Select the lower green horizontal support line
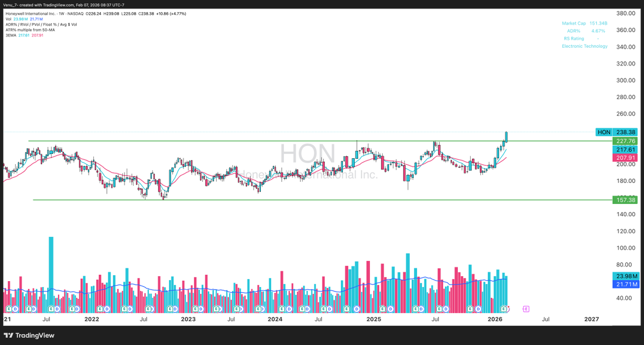Screen dimensions: 644x345 pos(322,200)
